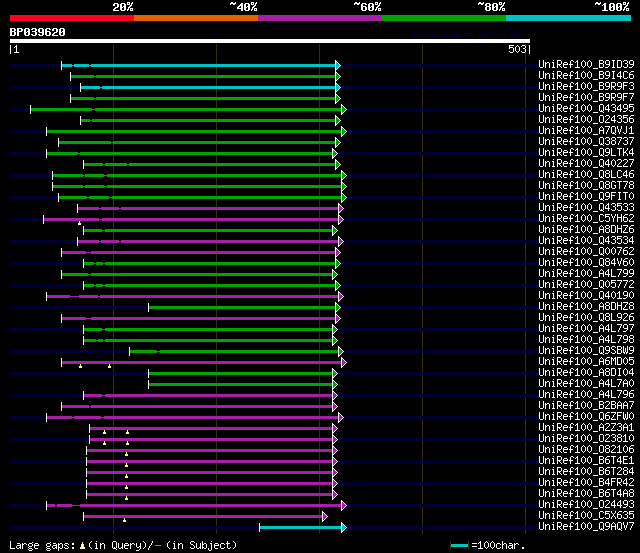Select the UniRef100_O24356 label
The height and width of the screenshot is (553, 640).
click(586, 120)
